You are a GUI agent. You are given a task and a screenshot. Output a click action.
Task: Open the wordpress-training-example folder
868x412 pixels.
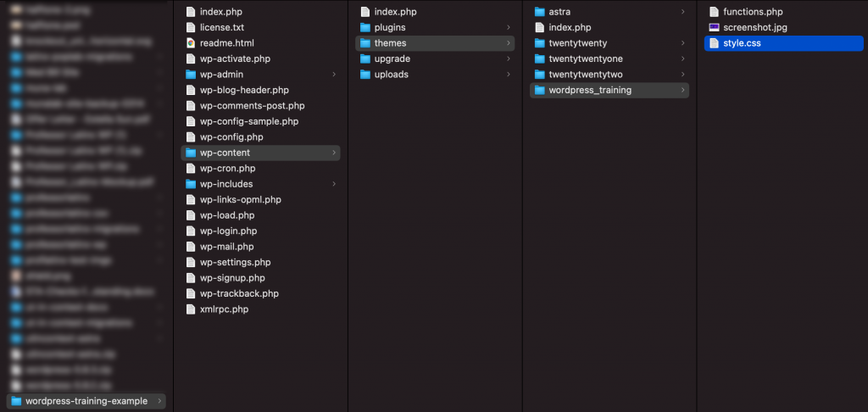coord(86,401)
